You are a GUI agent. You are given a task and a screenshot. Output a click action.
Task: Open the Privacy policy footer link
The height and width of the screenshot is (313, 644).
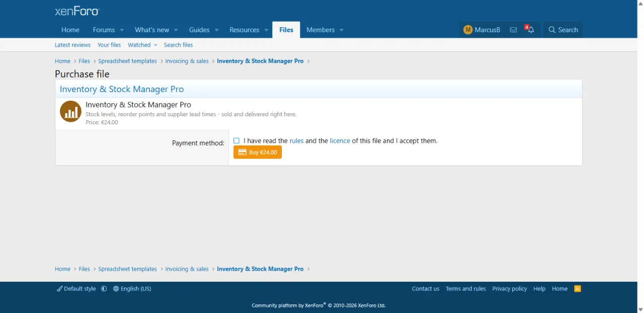click(x=510, y=289)
